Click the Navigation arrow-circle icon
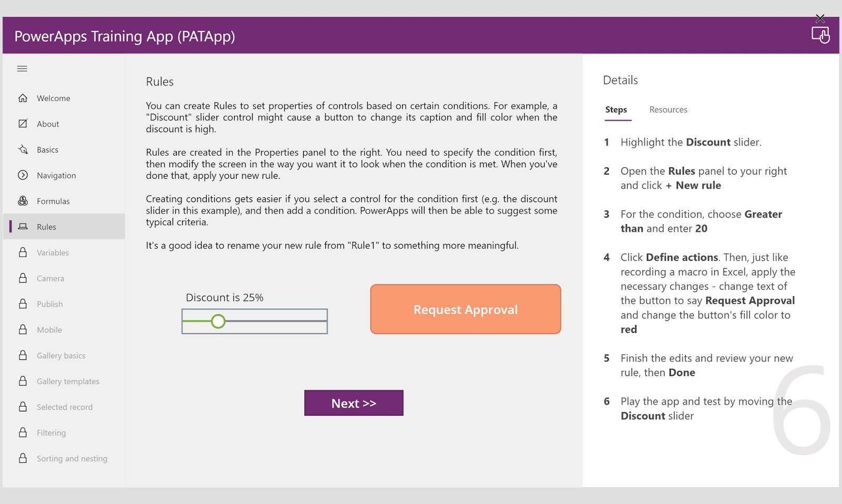 click(23, 175)
